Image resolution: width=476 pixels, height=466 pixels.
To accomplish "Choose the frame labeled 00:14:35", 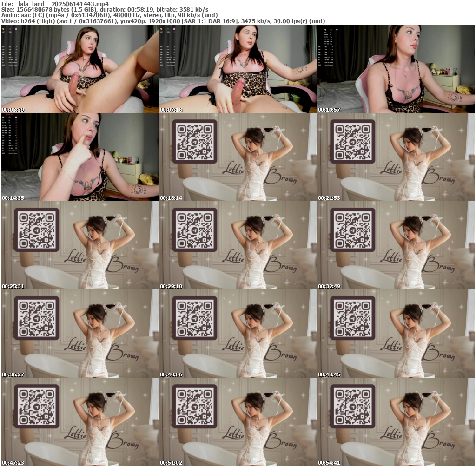I will coord(79,157).
